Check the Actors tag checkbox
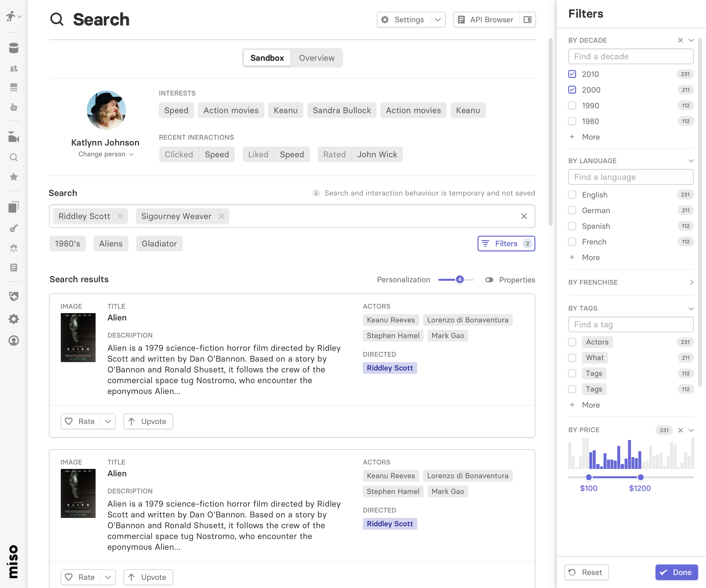This screenshot has width=706, height=588. pos(572,342)
